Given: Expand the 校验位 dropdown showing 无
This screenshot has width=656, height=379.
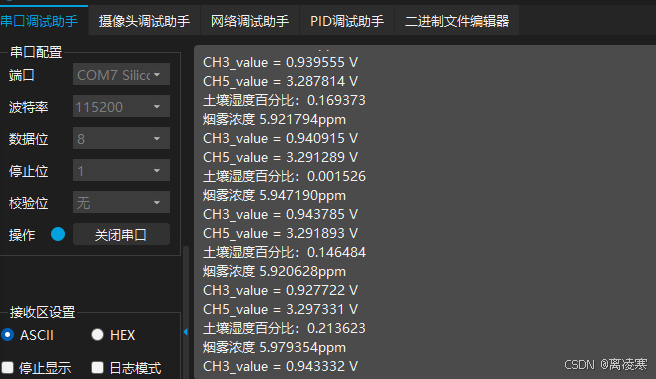Looking at the screenshot, I should coord(121,202).
